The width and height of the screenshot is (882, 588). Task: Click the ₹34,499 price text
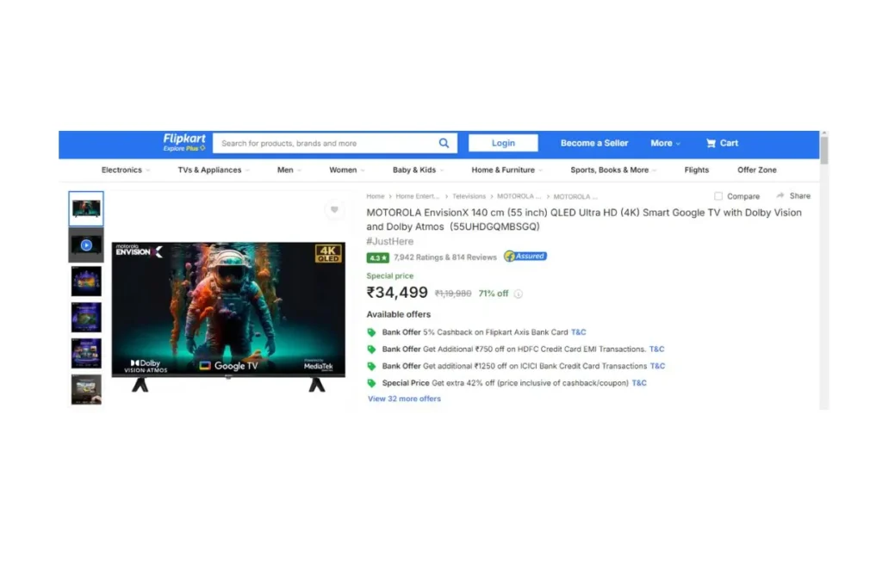397,293
